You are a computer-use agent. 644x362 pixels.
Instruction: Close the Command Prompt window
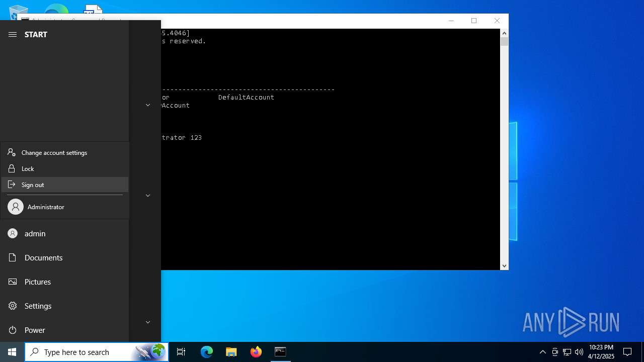(x=497, y=21)
